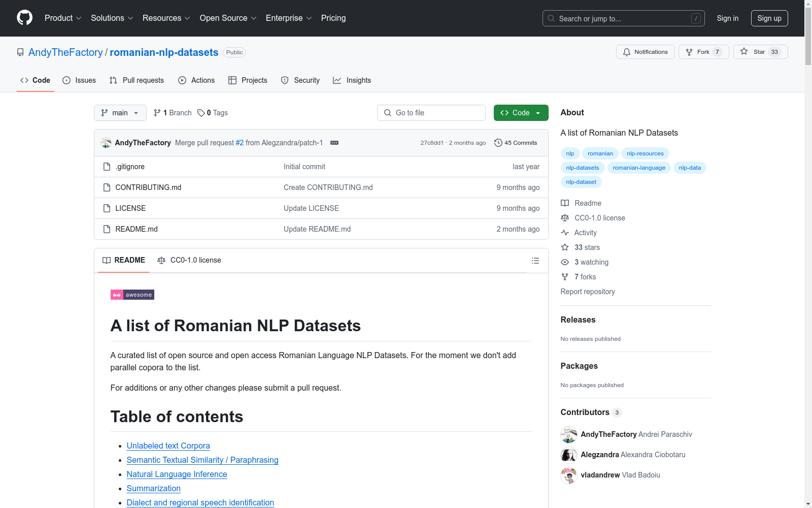Expand the Enterprise menu
This screenshot has width=812, height=508.
pos(289,18)
